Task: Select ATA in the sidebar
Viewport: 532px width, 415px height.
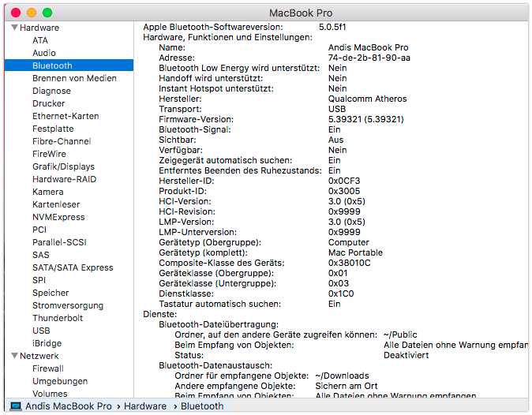Action: pos(40,40)
